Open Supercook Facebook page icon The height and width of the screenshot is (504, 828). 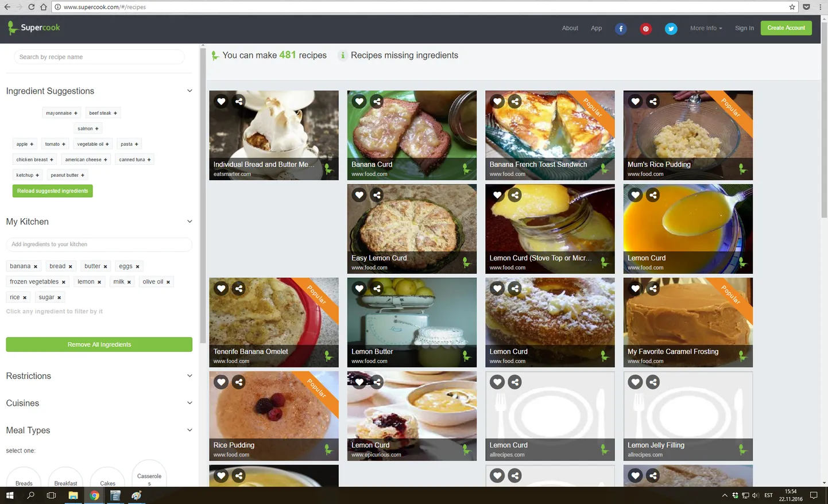(x=621, y=29)
